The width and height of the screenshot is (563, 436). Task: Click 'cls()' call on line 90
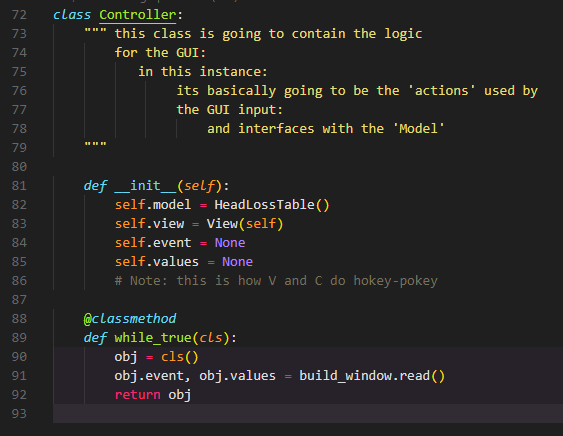tap(180, 357)
